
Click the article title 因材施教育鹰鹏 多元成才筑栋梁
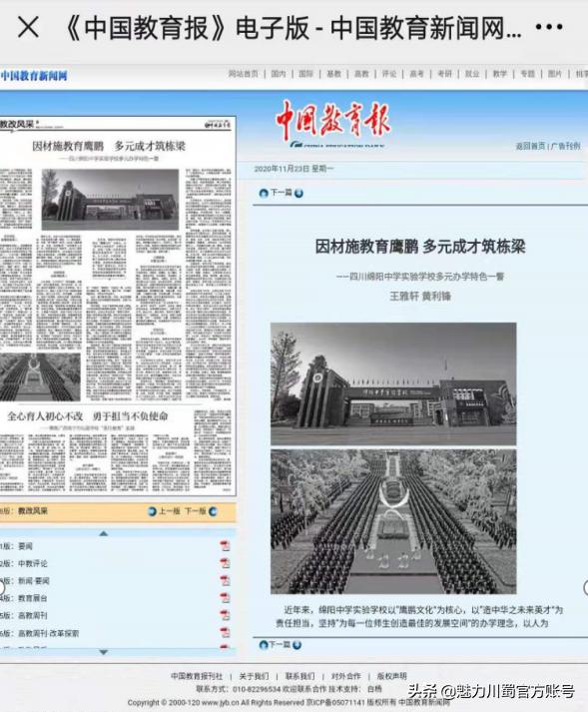click(x=420, y=247)
